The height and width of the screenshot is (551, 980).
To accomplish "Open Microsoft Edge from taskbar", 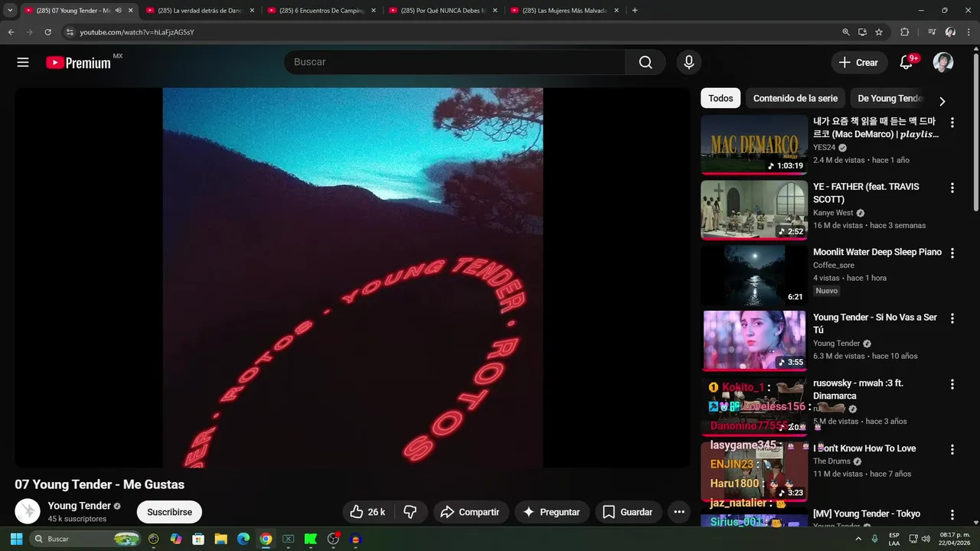I will pyautogui.click(x=243, y=539).
